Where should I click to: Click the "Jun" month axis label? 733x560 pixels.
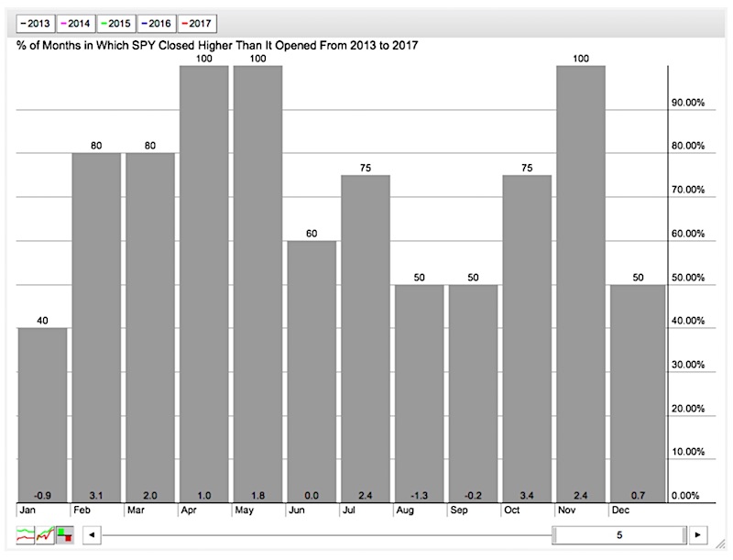point(296,510)
